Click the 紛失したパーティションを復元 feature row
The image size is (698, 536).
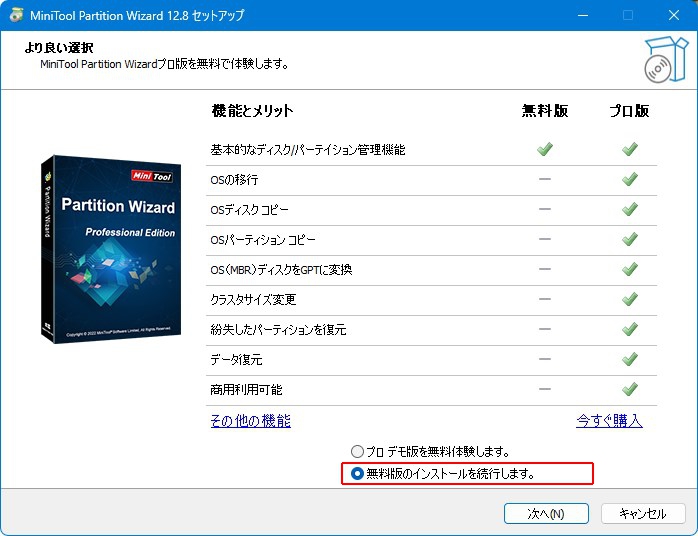coord(278,329)
